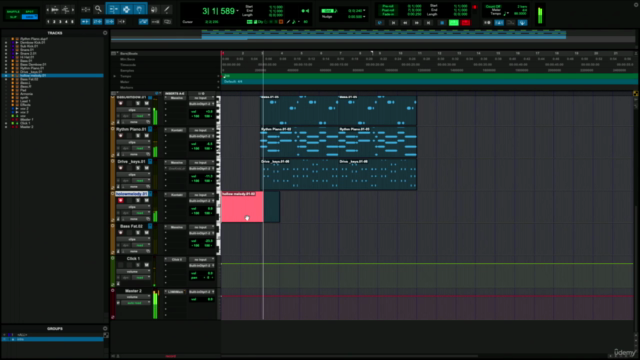Open the main counter format dropdown
This screenshot has width=640, height=360.
tap(238, 11)
